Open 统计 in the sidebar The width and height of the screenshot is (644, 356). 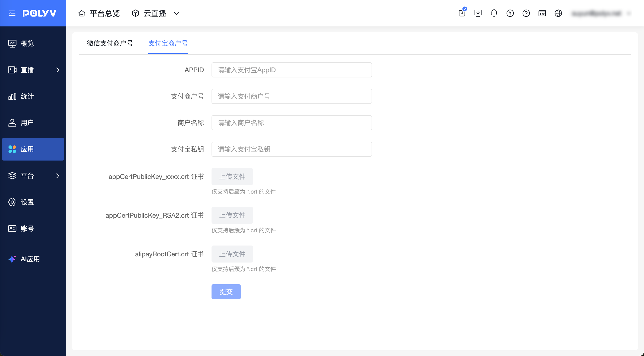tap(33, 97)
